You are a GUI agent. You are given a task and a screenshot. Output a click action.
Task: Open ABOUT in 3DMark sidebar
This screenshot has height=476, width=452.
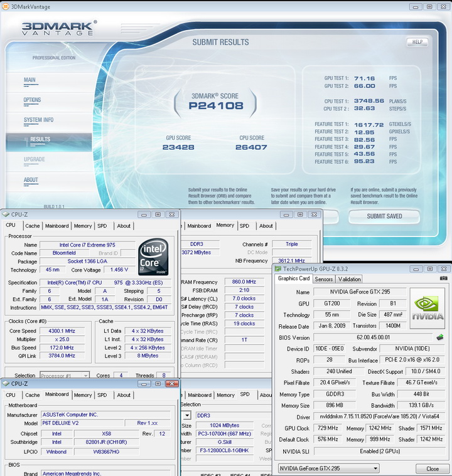31,180
